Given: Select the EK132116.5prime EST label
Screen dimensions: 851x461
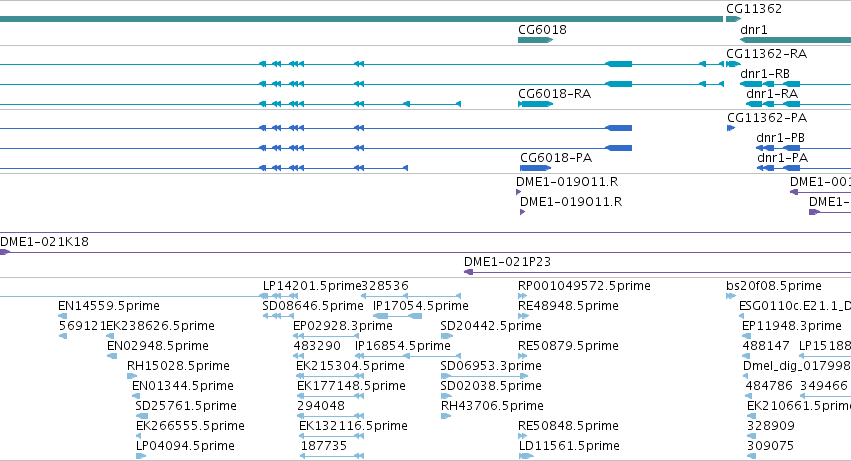Looking at the screenshot, I should (x=353, y=427).
